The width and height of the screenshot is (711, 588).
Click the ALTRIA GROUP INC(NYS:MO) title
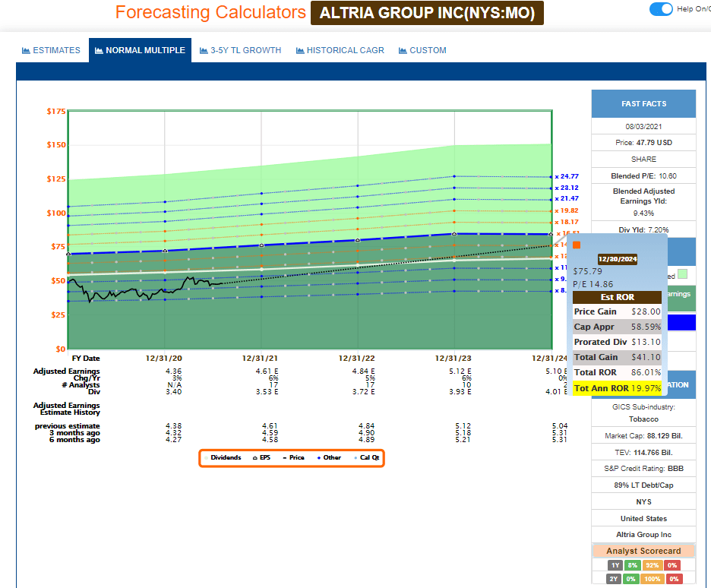point(427,13)
